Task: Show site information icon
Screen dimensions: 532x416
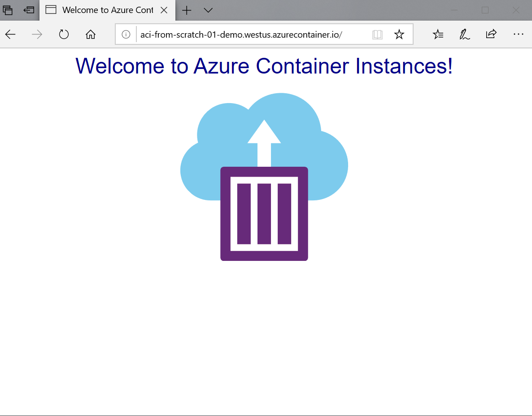Action: click(x=126, y=34)
